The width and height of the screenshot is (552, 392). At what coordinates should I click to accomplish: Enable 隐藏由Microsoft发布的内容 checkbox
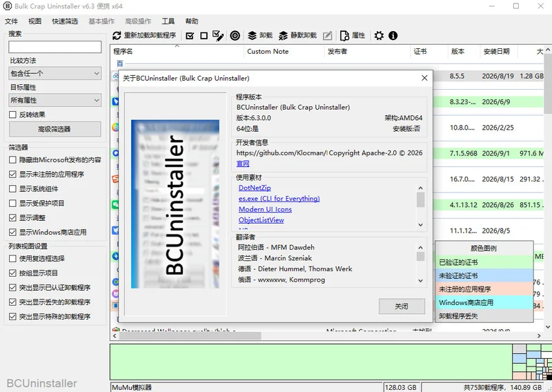(x=12, y=160)
